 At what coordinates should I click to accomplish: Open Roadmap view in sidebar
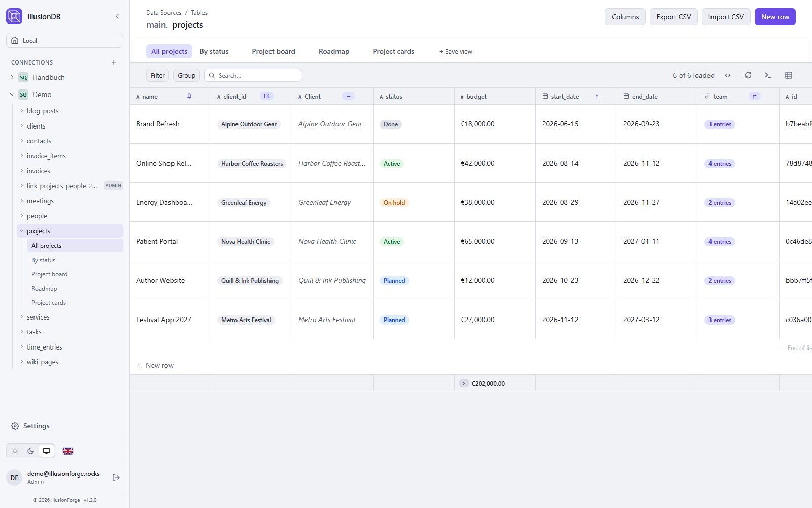pyautogui.click(x=44, y=289)
